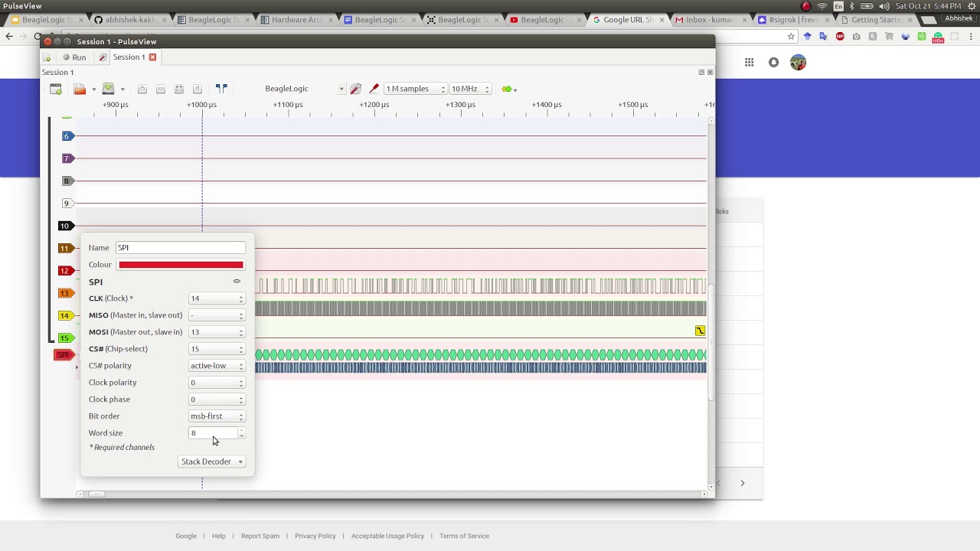Open the Stack Decoder menu button
Screen dimensions: 980x551
pos(211,461)
